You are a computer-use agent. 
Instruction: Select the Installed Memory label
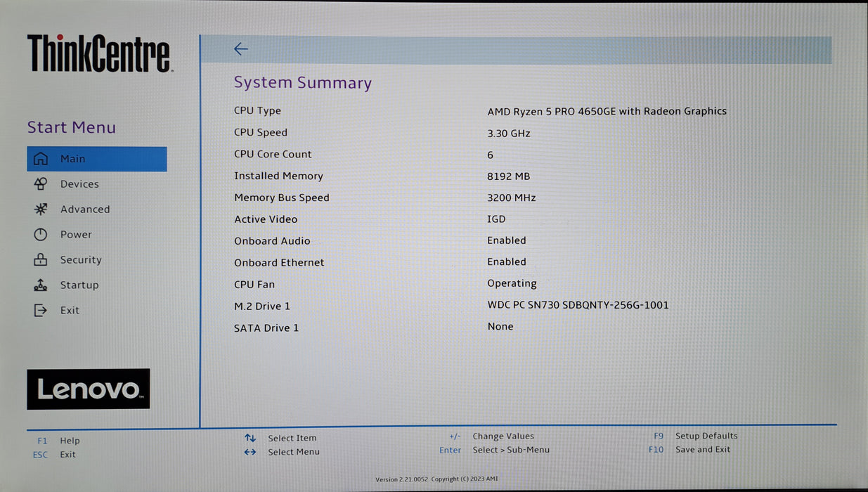pyautogui.click(x=278, y=176)
